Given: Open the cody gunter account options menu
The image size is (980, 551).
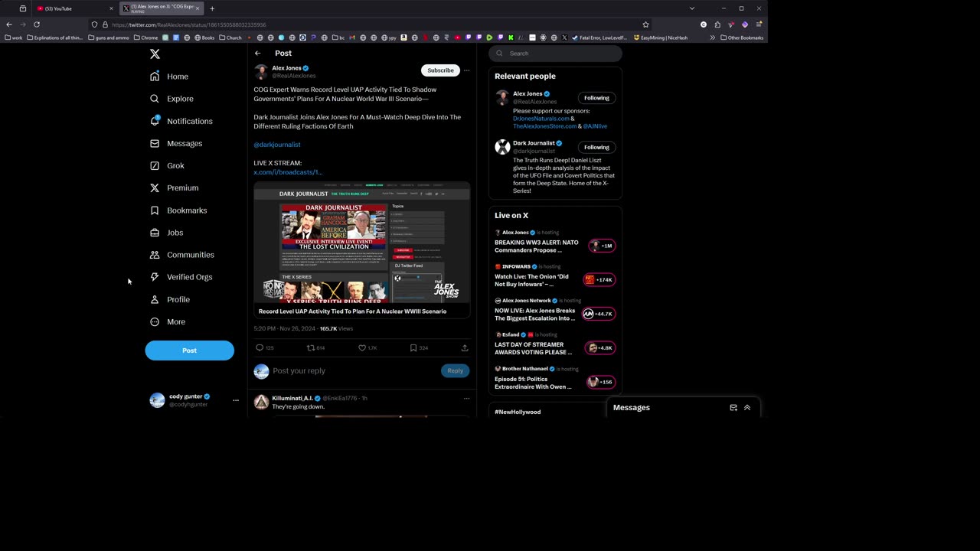Looking at the screenshot, I should point(236,400).
